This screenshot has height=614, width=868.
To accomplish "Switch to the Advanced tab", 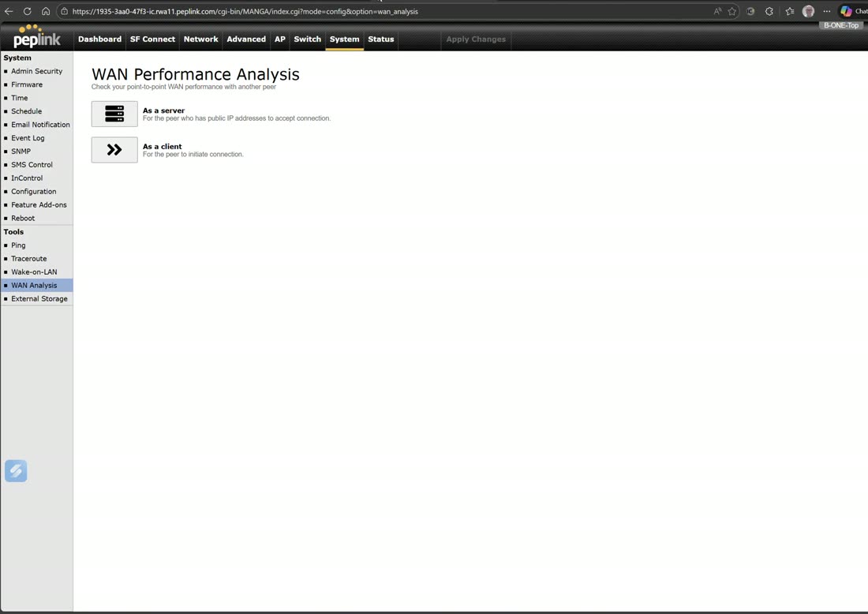I will [246, 39].
